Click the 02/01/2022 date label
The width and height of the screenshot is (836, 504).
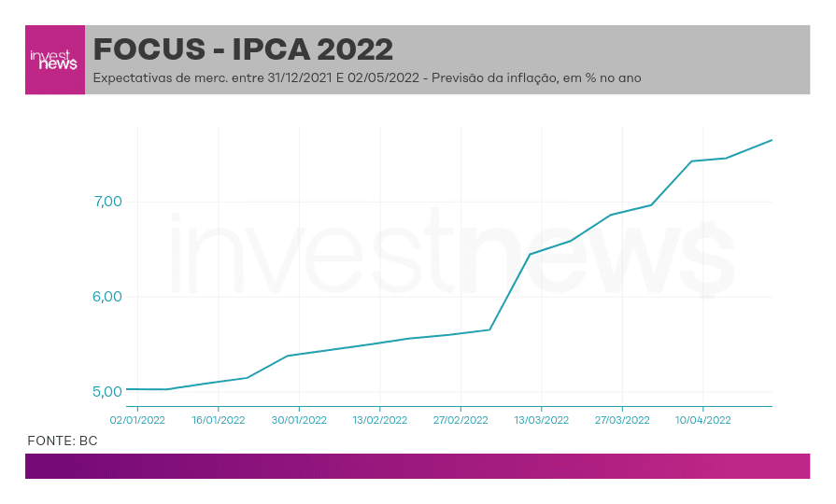pyautogui.click(x=137, y=420)
